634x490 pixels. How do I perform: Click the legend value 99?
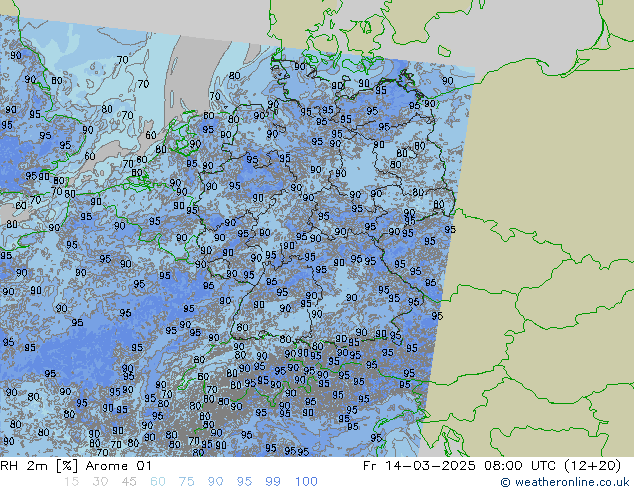273,482
